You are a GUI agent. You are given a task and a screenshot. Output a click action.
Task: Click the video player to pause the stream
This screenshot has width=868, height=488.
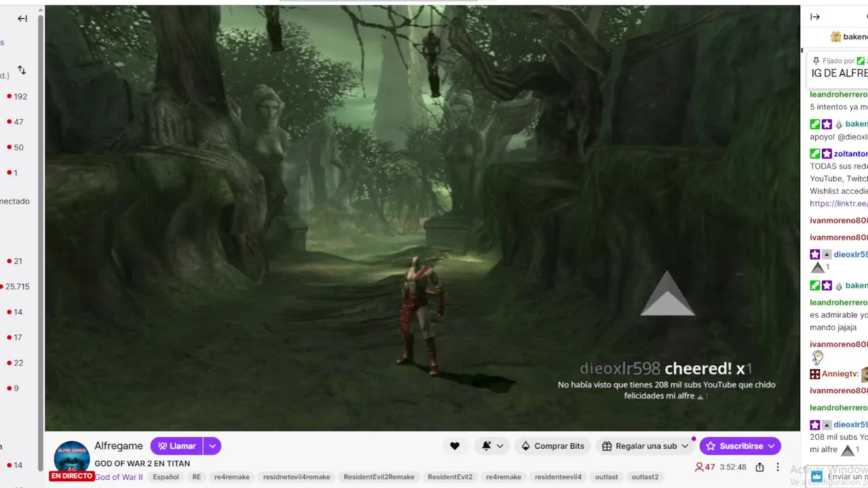(422, 218)
